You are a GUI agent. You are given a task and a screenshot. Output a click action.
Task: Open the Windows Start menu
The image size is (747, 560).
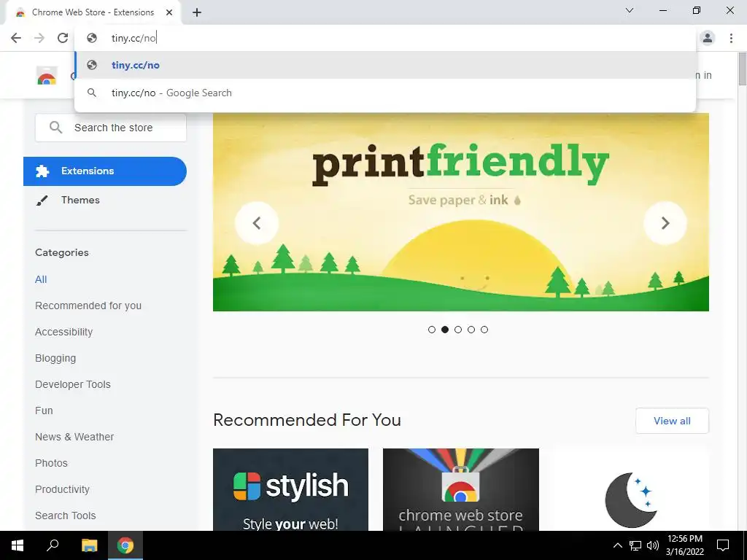click(x=18, y=545)
